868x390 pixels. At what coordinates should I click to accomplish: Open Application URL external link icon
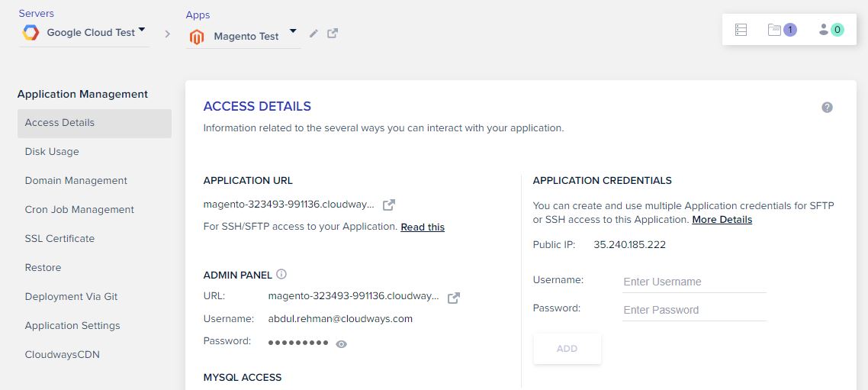(x=389, y=205)
